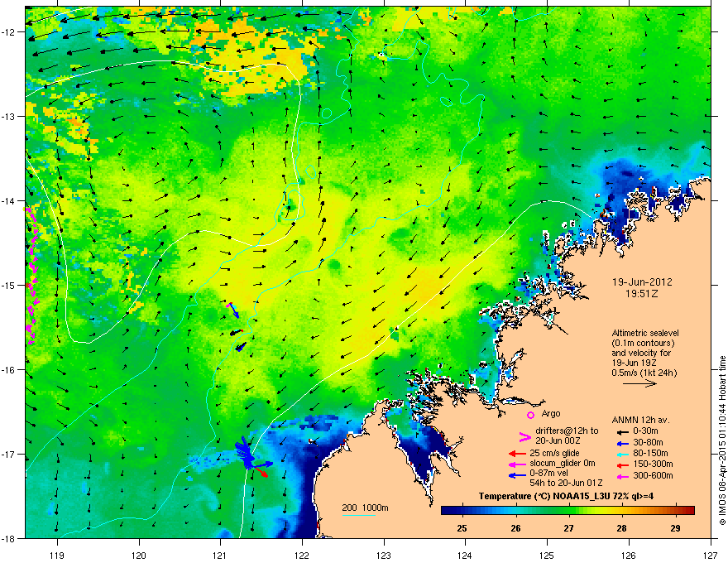Click the date label 19-Jun-2012
This screenshot has height=563, width=728.
coord(642,282)
